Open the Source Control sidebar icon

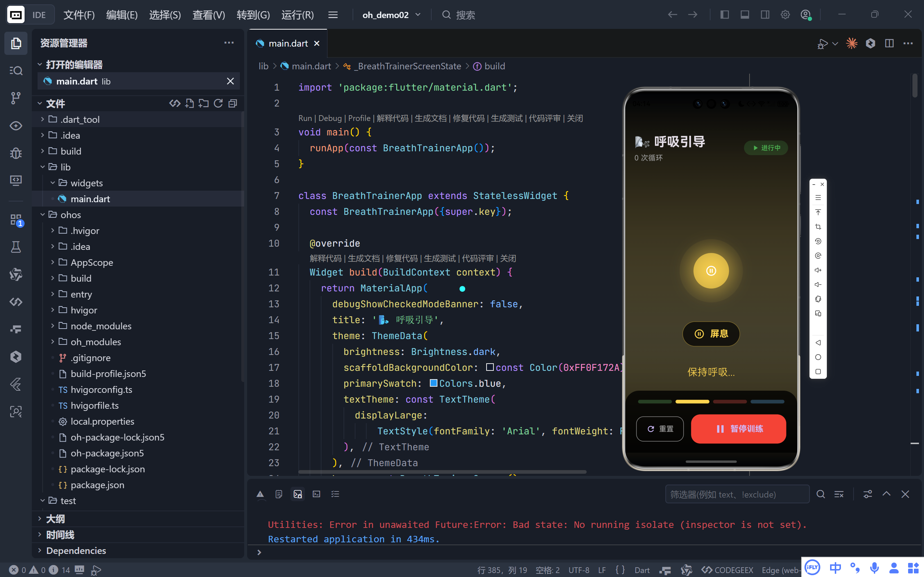(x=16, y=98)
